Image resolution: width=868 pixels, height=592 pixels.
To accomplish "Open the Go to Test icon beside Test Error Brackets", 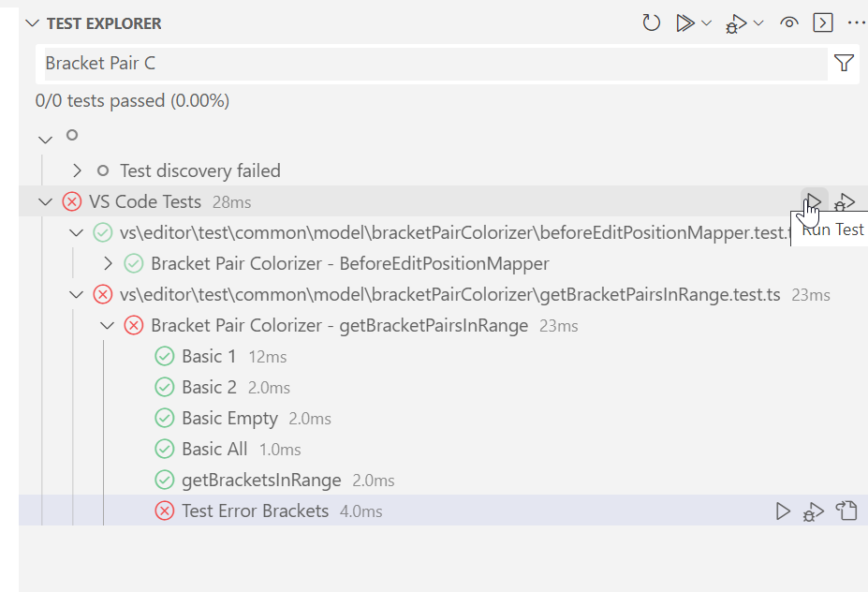I will [x=846, y=511].
